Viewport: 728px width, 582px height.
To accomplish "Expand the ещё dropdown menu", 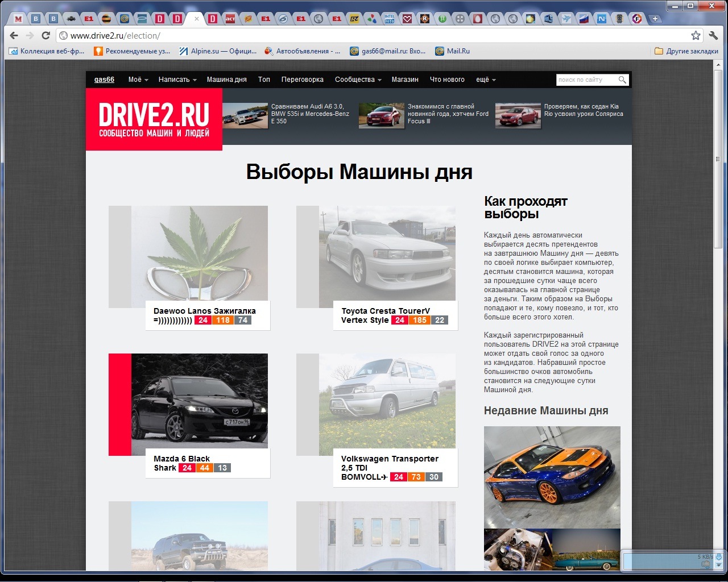I will coord(486,80).
